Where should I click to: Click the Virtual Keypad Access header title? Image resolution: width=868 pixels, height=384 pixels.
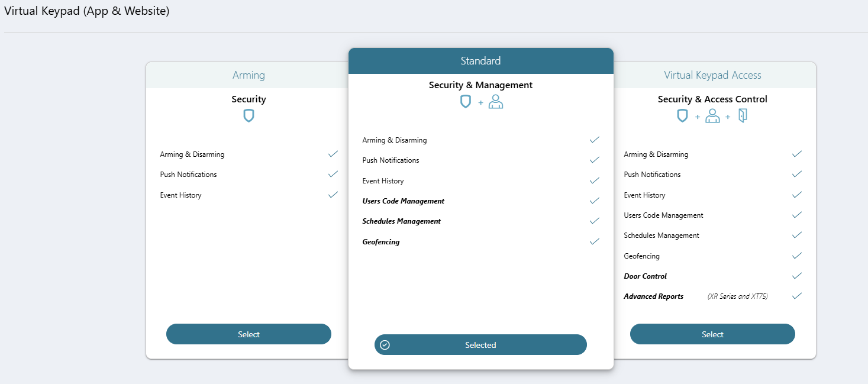point(712,75)
